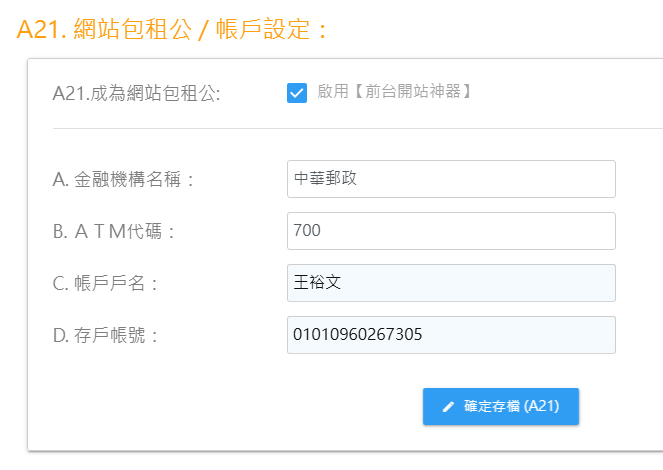Image resolution: width=663 pixels, height=470 pixels.
Task: Click the 'D. 存戶帳號' label
Action: point(105,335)
